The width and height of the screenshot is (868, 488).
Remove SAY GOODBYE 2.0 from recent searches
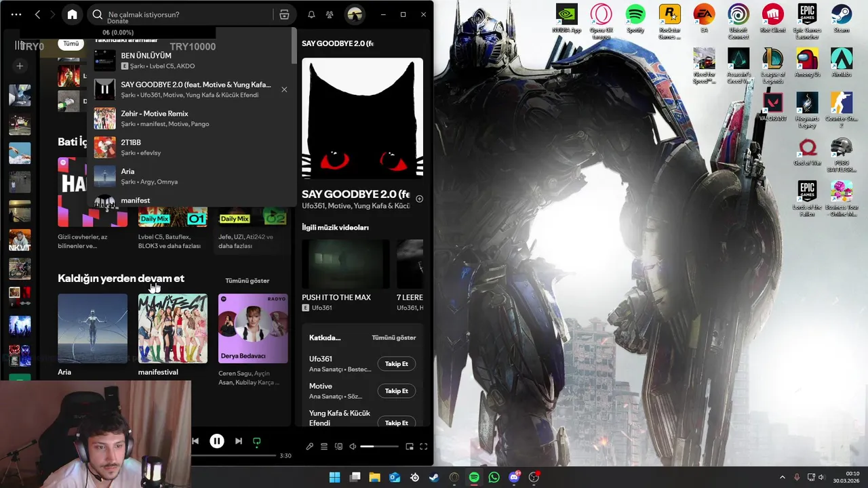[x=284, y=89]
